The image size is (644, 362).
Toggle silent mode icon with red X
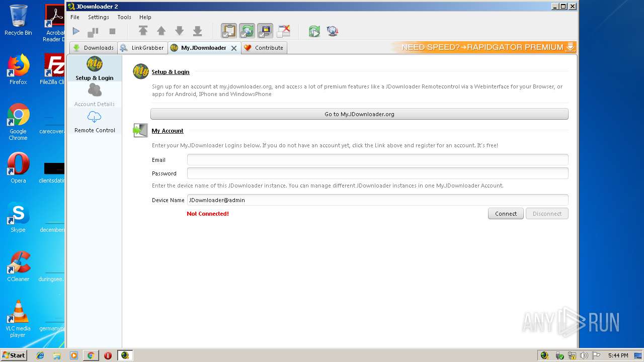[x=283, y=31]
